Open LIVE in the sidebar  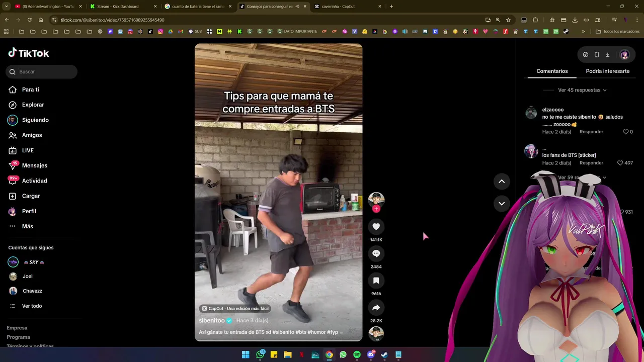tap(28, 150)
